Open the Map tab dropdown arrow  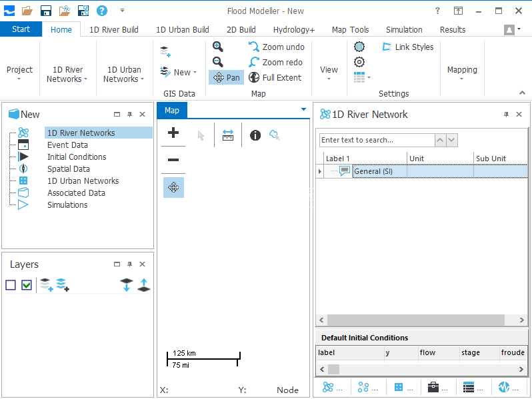(x=303, y=109)
